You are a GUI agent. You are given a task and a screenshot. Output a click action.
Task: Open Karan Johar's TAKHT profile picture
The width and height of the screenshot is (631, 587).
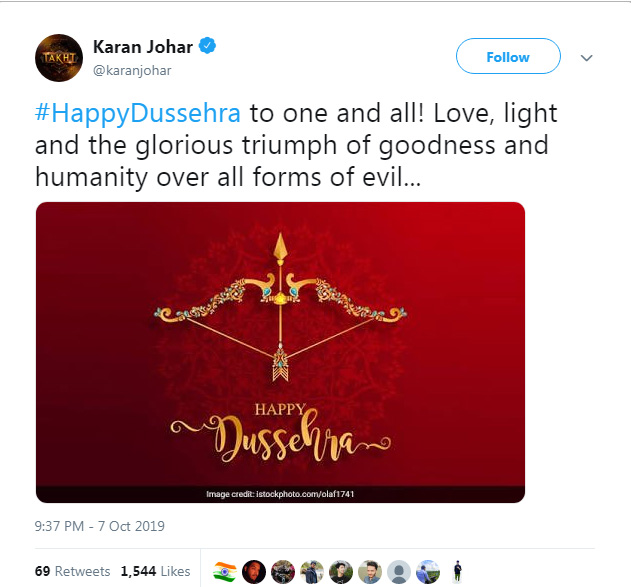click(x=59, y=58)
